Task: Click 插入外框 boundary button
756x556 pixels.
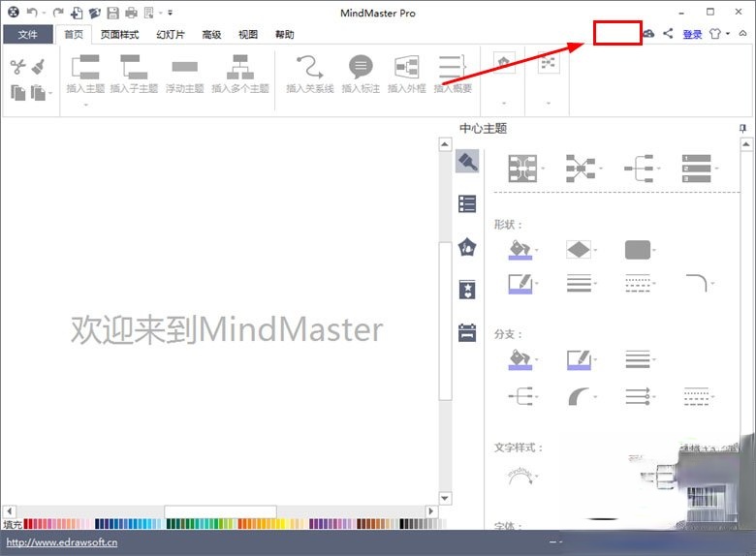Action: (407, 74)
